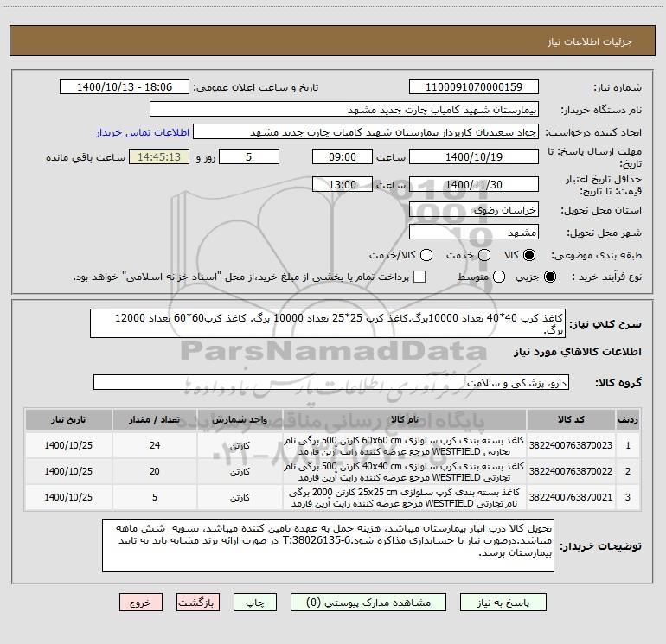This screenshot has height=644, width=666.
Task: Click the province field خراسان رضوی
Action: coord(474,210)
